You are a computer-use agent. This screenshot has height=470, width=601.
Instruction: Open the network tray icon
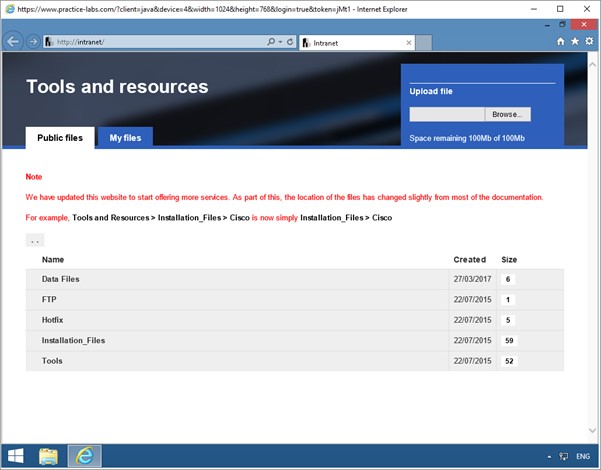[563, 456]
